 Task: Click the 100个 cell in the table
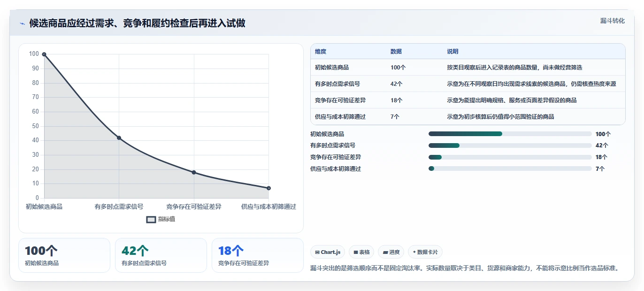(398, 68)
